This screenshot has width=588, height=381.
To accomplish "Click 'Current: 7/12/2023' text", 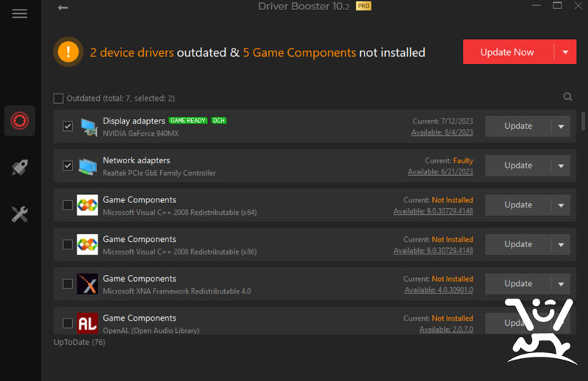I will tap(443, 121).
